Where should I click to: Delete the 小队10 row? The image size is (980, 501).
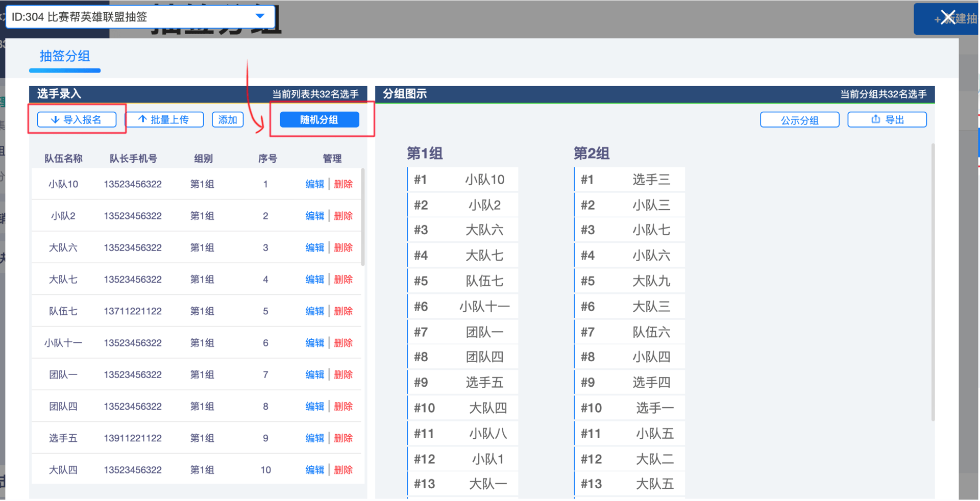344,184
